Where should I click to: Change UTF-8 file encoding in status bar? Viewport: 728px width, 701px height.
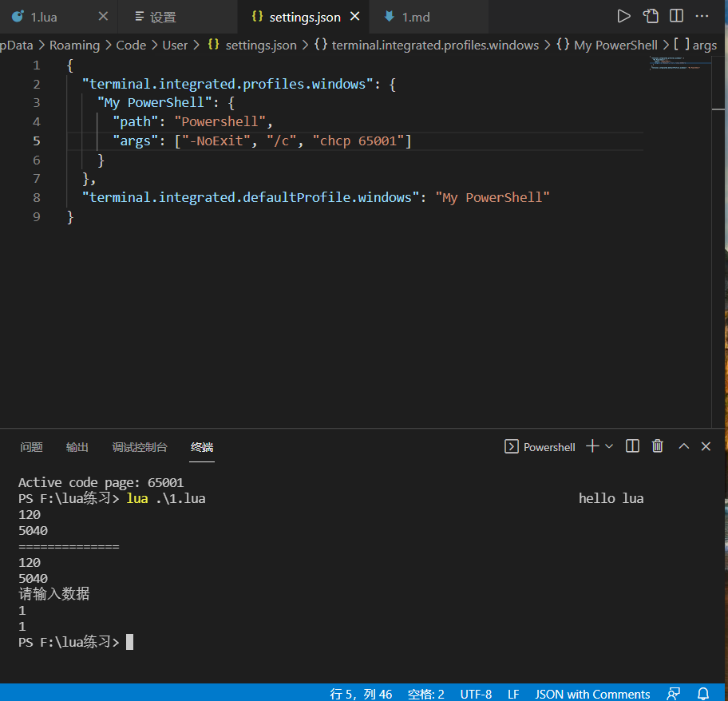pos(476,694)
